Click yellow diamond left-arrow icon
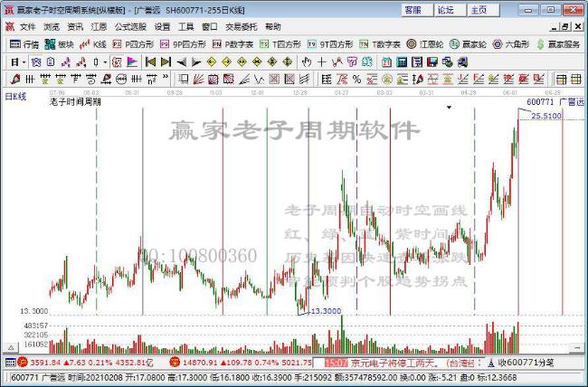This screenshot has width=588, height=387. pos(212,61)
